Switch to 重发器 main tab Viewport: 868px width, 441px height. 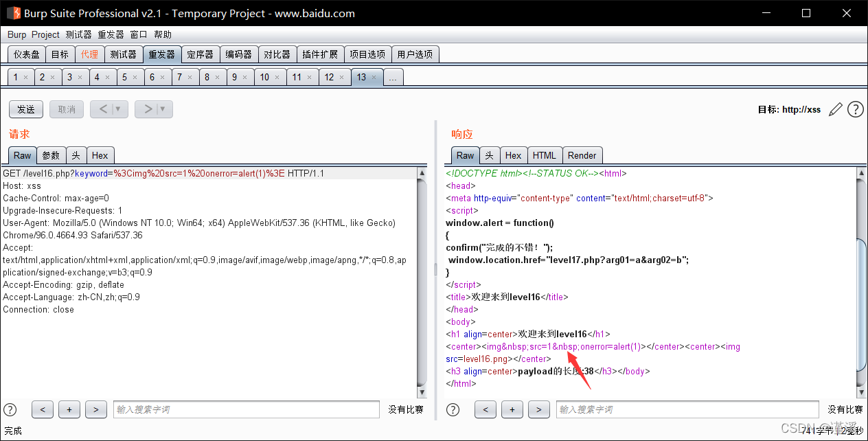162,54
